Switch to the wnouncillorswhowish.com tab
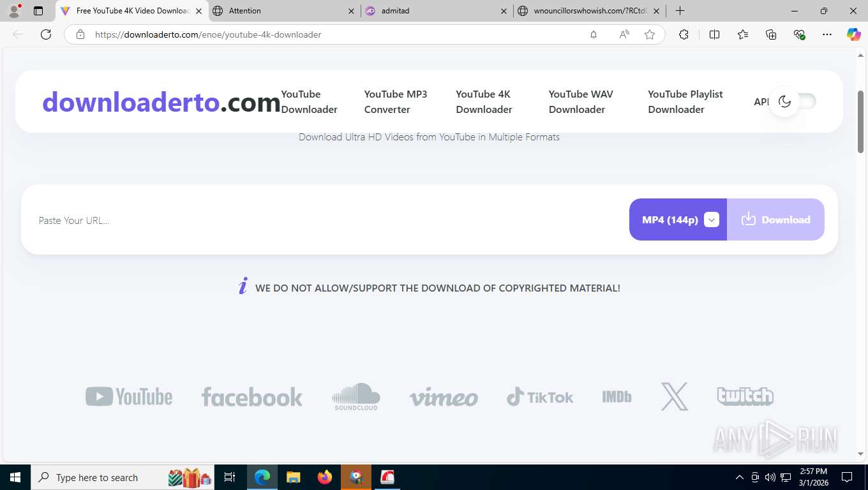The height and width of the screenshot is (490, 868). 589,11
